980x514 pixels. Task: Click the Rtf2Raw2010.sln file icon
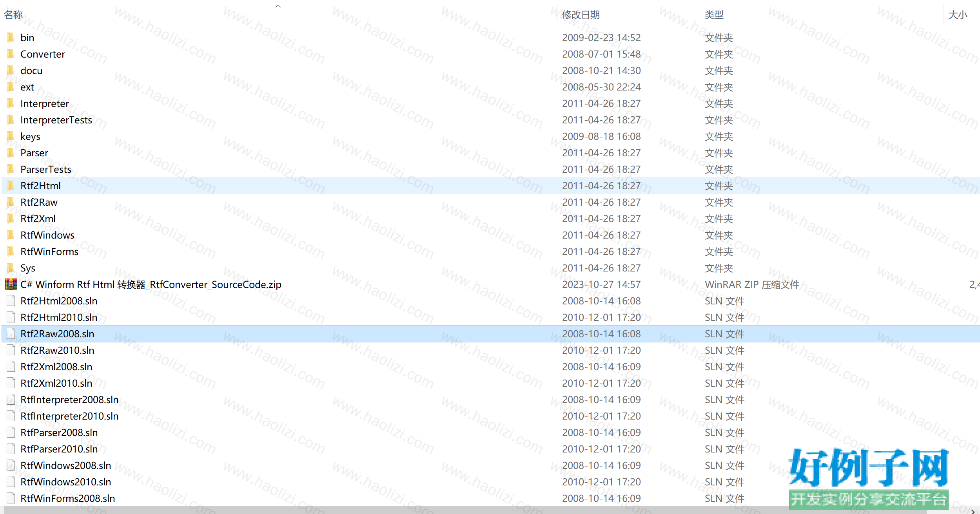point(11,350)
